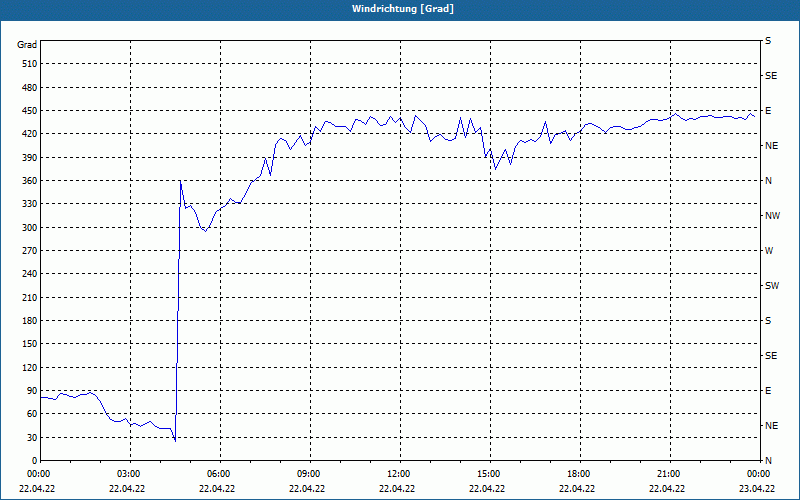The height and width of the screenshot is (500, 800).
Task: Click the '22.04.22' date under 12:00
Action: pos(397,489)
